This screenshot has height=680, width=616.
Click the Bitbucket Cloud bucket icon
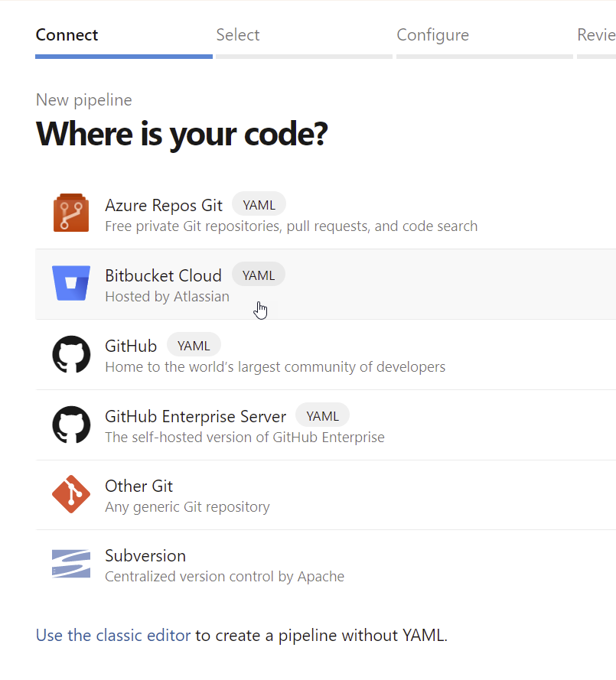pyautogui.click(x=71, y=283)
